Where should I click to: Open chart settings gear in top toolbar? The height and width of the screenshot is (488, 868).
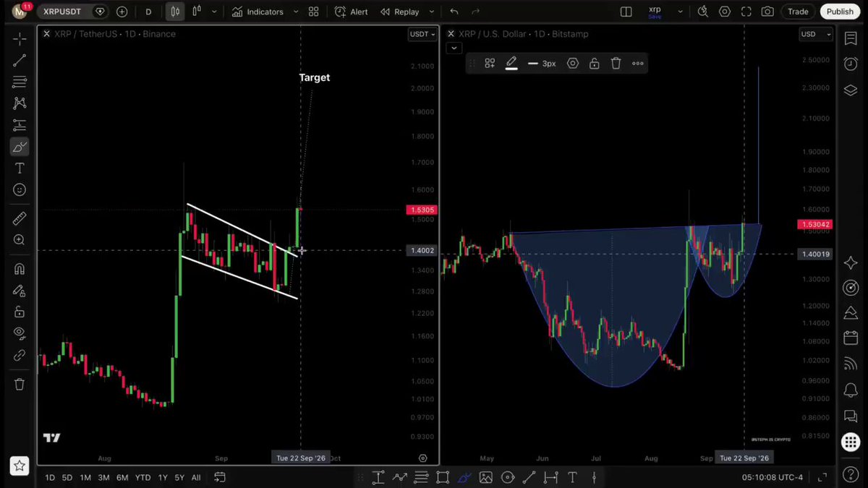click(725, 12)
